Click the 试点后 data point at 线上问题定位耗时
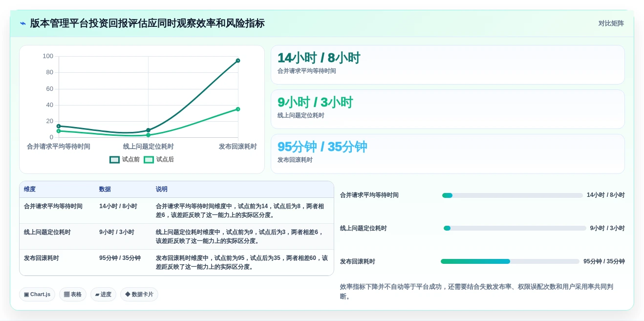This screenshot has height=321, width=644. 149,135
